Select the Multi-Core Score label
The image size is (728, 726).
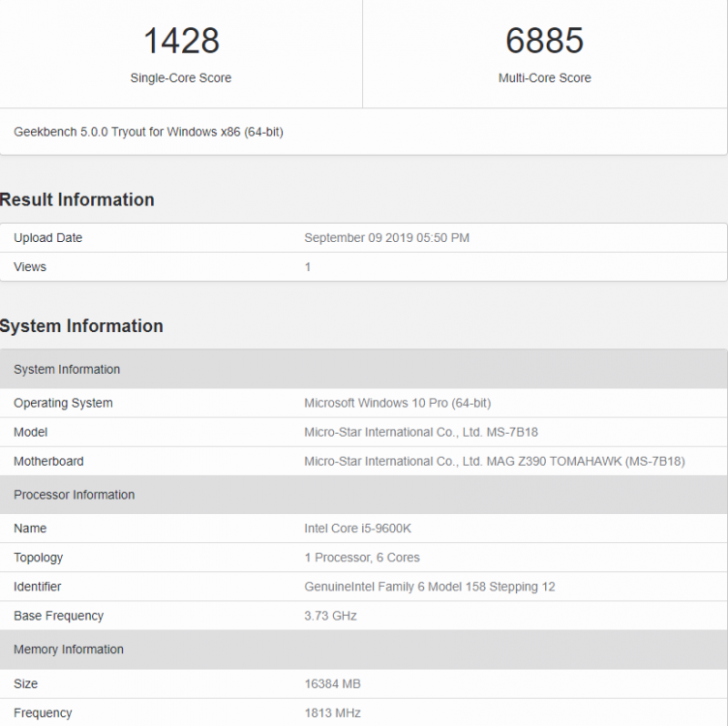click(x=545, y=78)
